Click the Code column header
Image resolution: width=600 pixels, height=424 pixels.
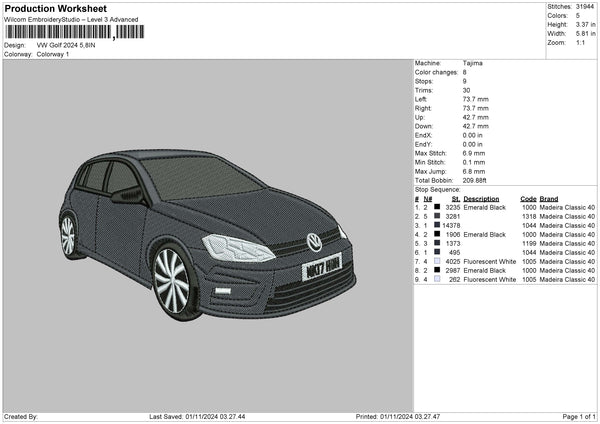click(x=528, y=198)
